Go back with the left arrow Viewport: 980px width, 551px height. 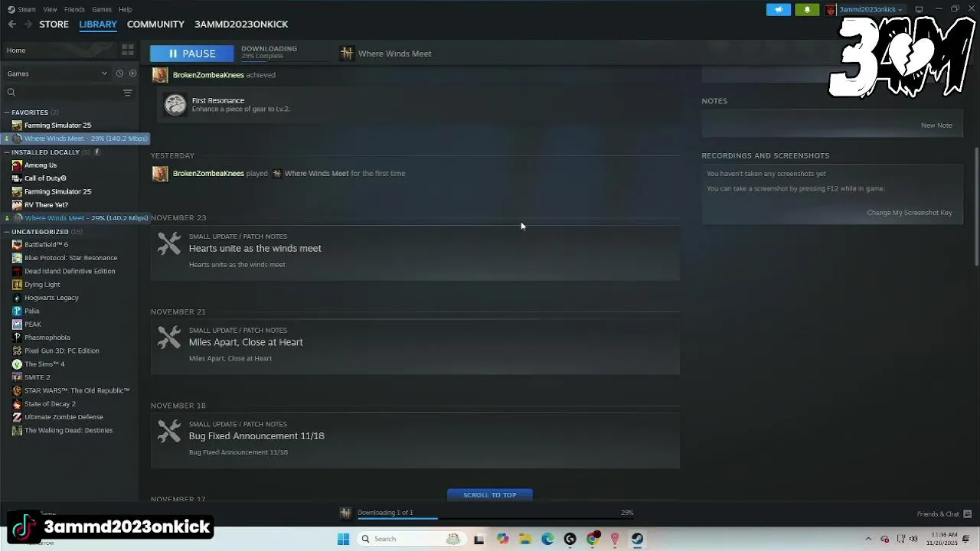(x=12, y=24)
